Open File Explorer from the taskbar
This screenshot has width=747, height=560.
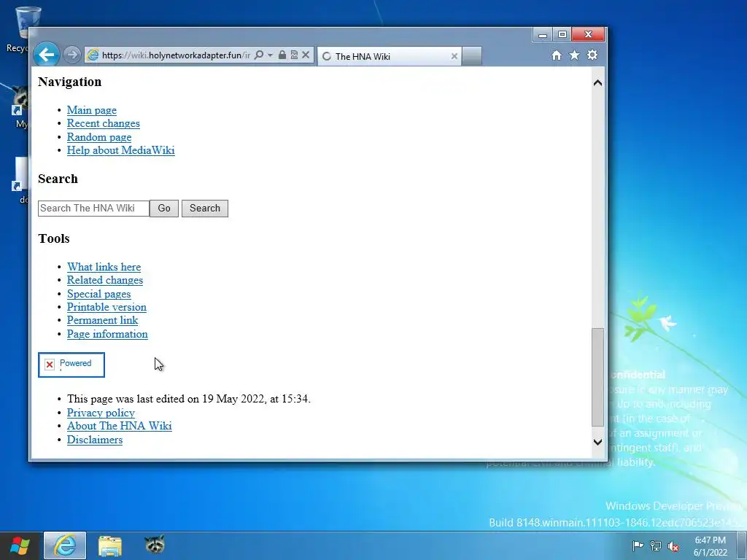(110, 545)
